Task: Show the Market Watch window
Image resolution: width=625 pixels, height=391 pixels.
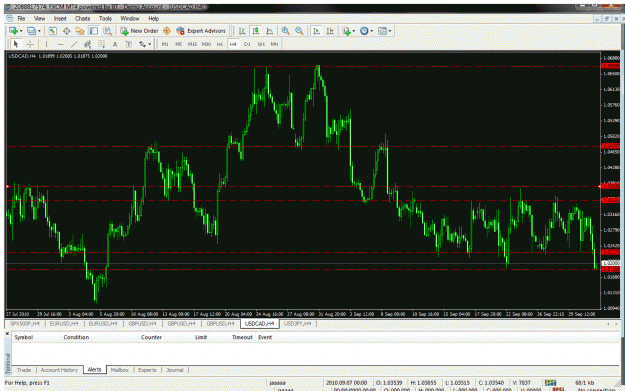Action: (53, 31)
